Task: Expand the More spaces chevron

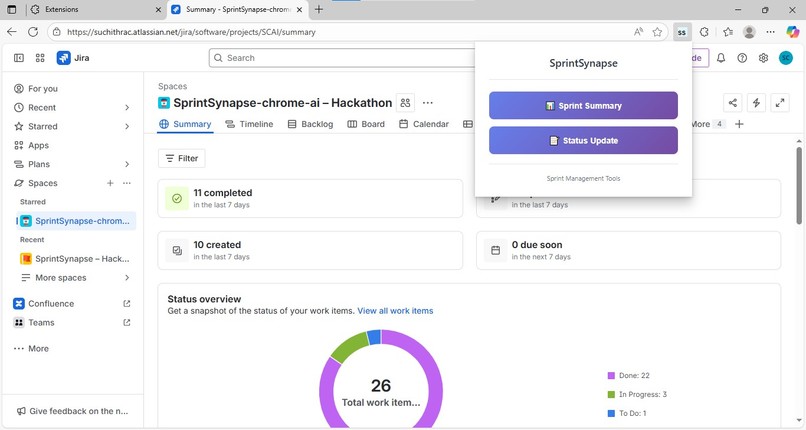Action: [x=127, y=278]
